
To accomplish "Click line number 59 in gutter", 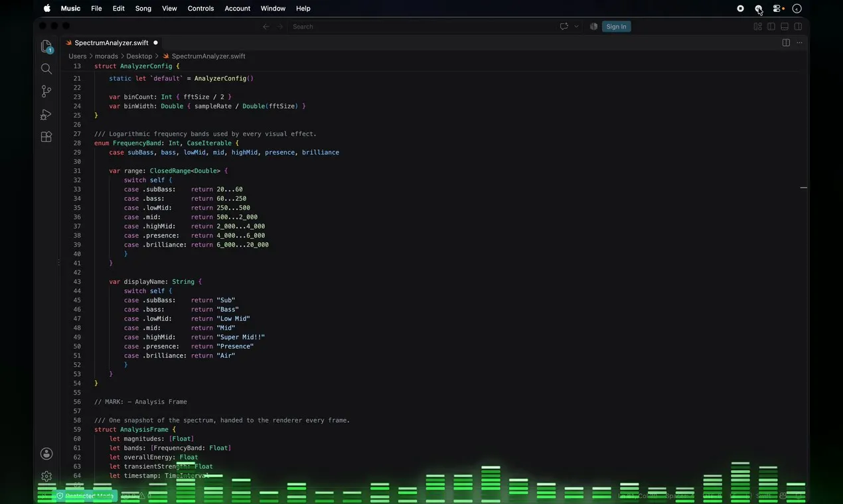I will tap(77, 430).
